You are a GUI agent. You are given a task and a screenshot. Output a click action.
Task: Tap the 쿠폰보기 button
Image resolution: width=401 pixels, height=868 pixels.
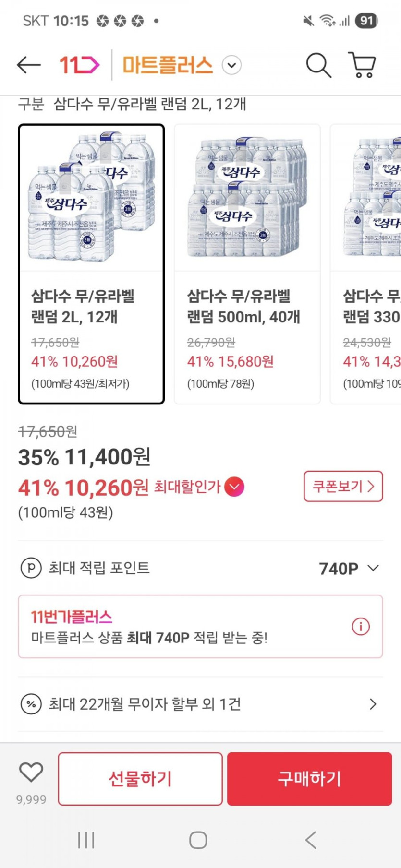[x=343, y=487]
